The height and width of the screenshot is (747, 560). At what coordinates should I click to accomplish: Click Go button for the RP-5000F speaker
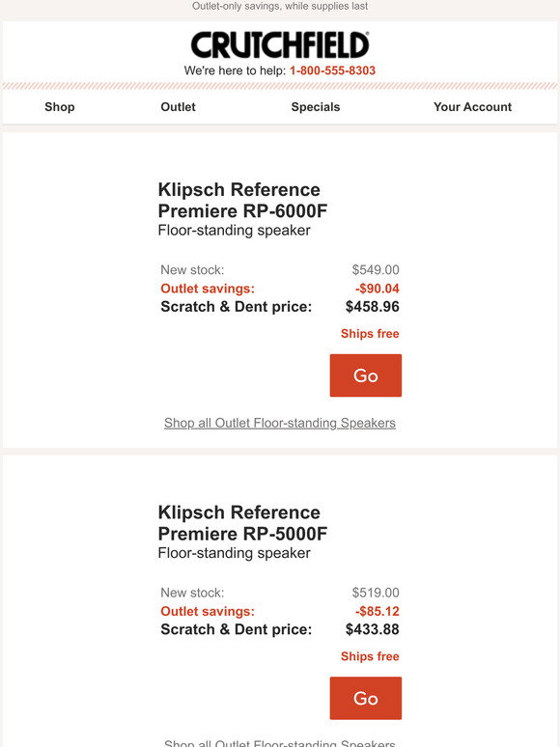click(366, 698)
